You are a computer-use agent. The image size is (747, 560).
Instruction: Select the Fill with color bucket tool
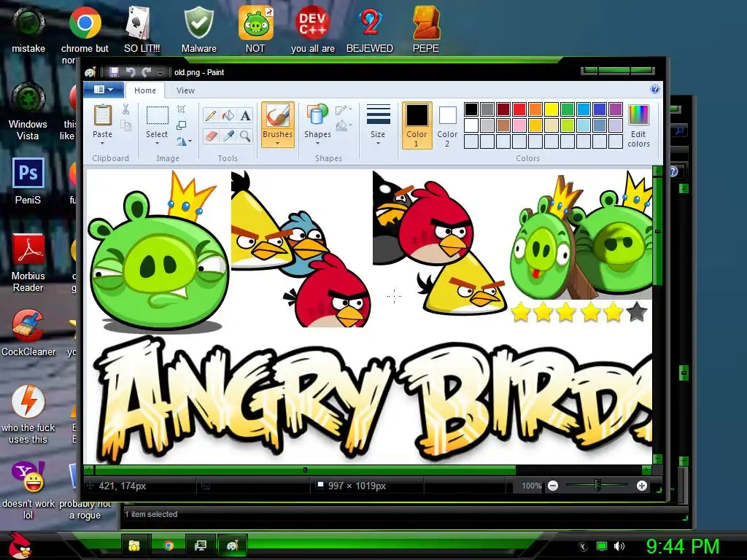point(228,116)
